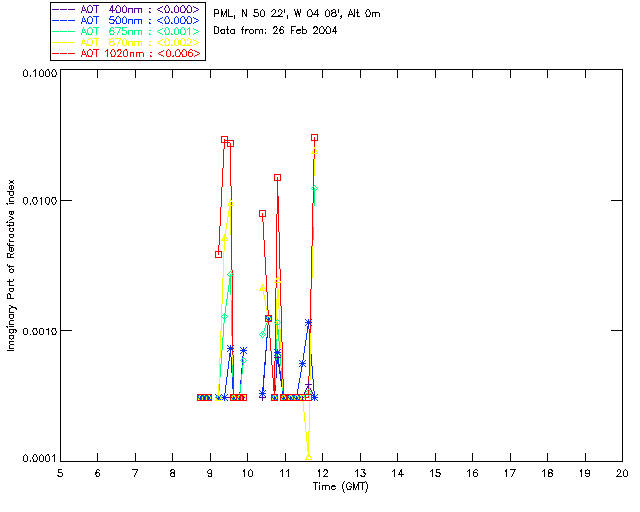Click the AOT 400nm legend entry
640x512 pixels.
pos(127,9)
